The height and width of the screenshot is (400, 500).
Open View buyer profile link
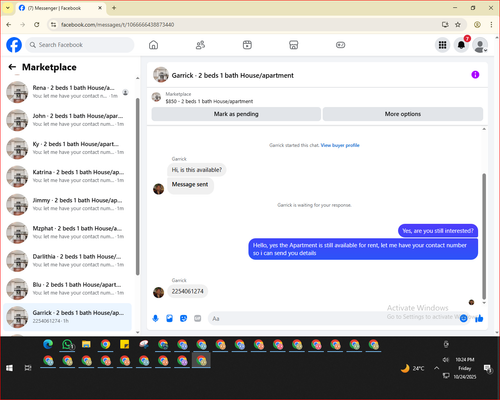click(340, 145)
